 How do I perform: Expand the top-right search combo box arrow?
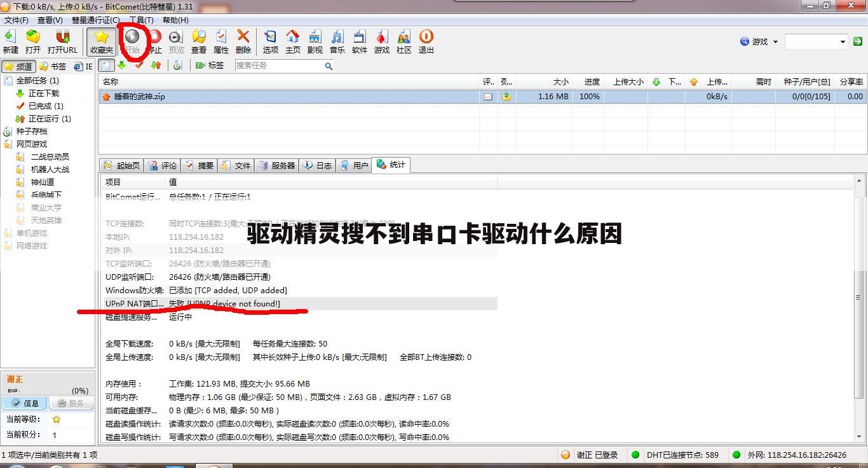(x=843, y=42)
